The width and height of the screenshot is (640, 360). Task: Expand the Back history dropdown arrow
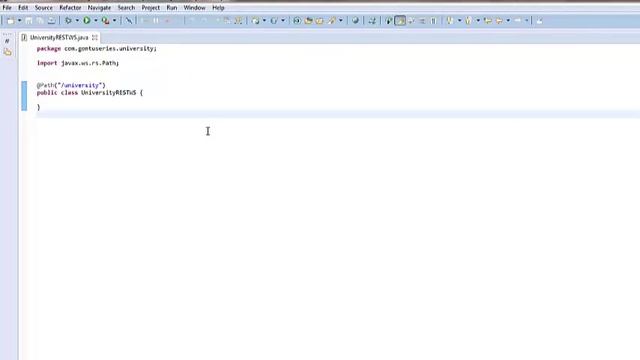tap(508, 20)
